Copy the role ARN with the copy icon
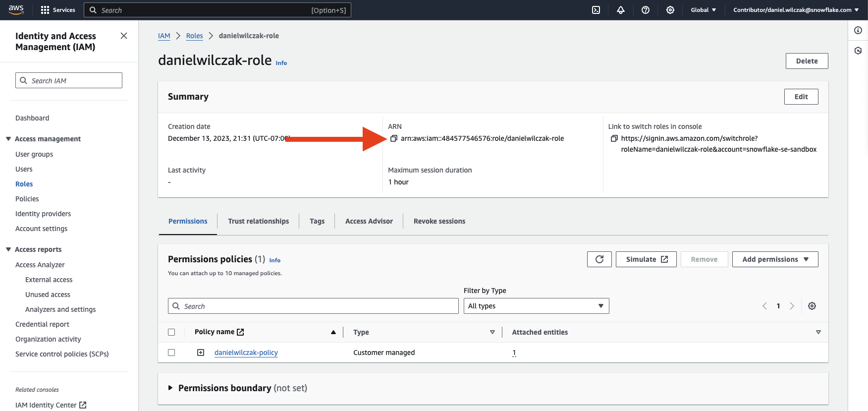Image resolution: width=868 pixels, height=411 pixels. click(393, 139)
